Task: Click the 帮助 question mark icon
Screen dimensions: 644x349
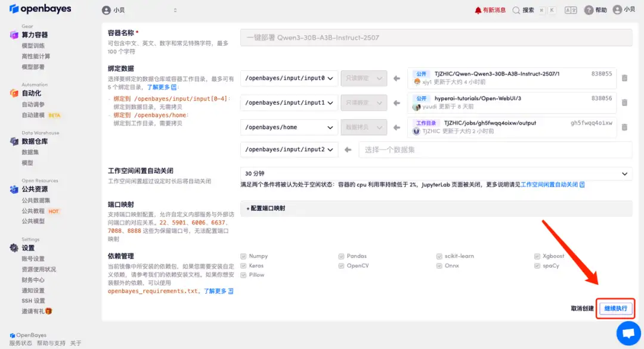Action: point(589,10)
